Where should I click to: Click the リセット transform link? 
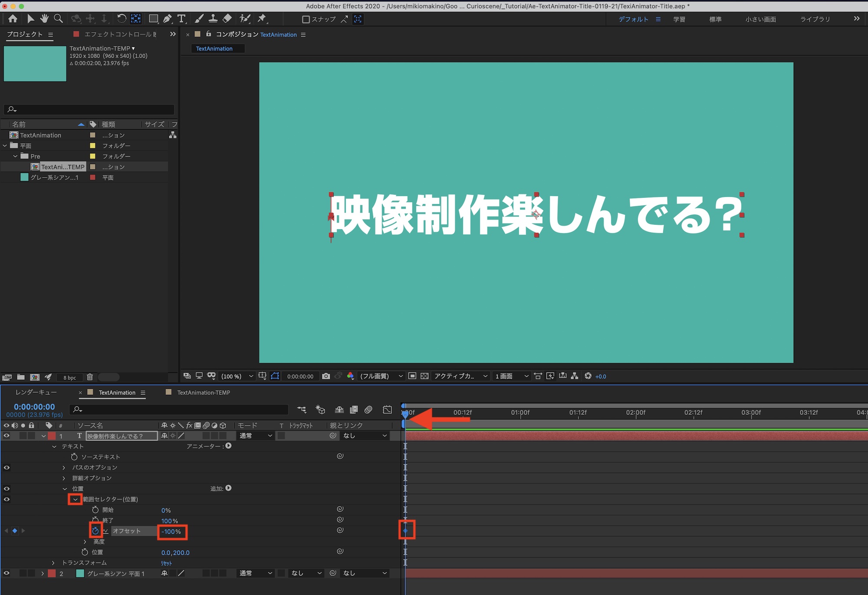click(x=166, y=563)
